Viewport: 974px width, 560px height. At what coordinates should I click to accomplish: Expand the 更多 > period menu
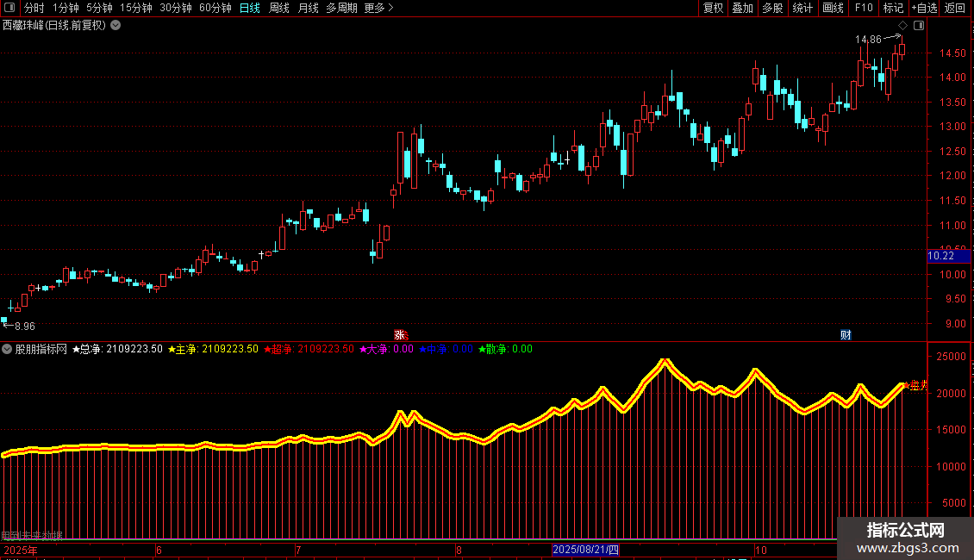pos(378,8)
